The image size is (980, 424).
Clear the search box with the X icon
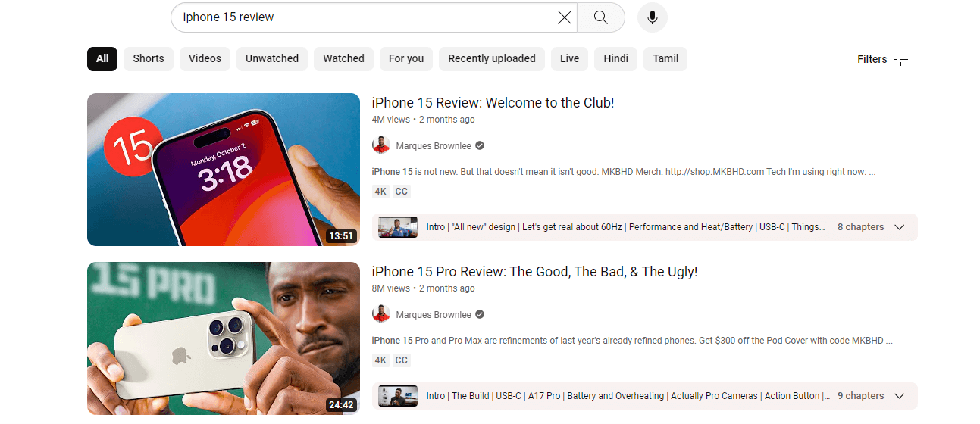(x=565, y=17)
